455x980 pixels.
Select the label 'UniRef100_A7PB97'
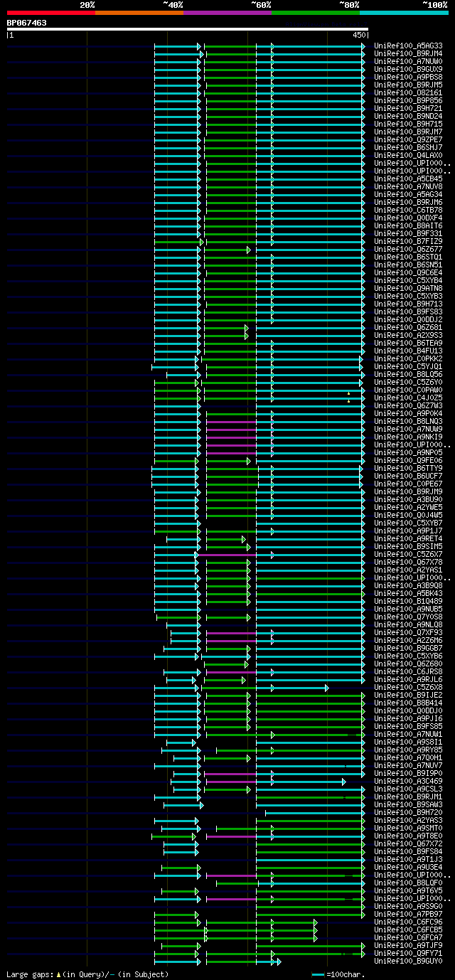coord(408,914)
